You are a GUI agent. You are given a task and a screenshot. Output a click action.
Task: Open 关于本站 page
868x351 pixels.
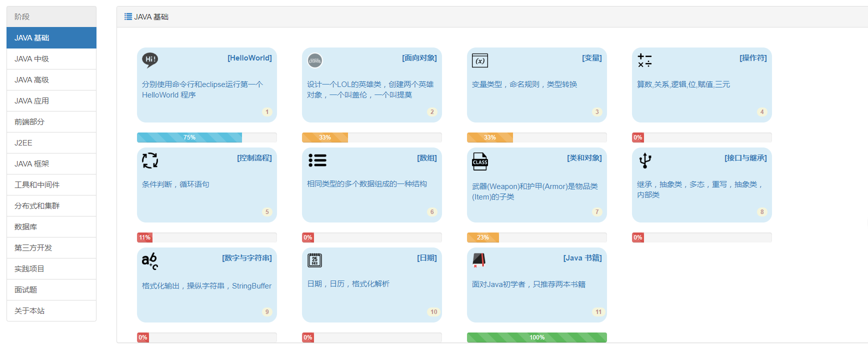tap(51, 311)
